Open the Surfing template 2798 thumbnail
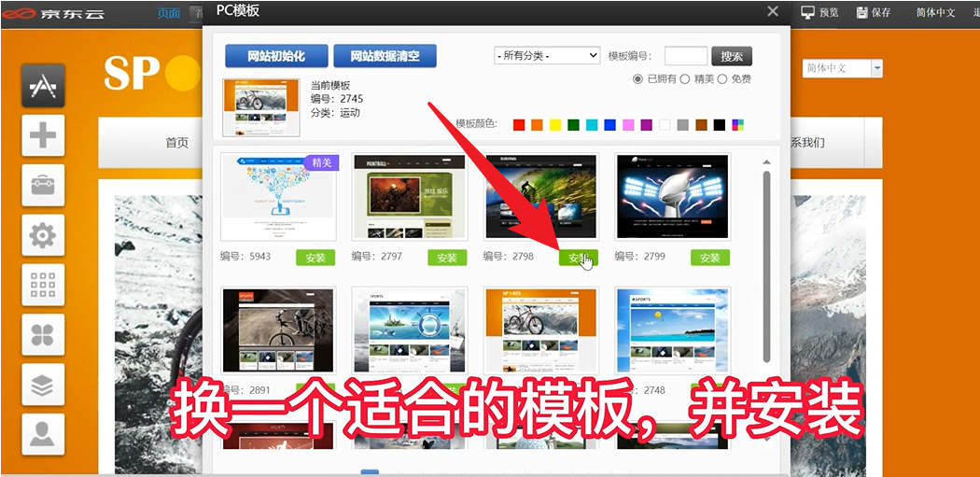This screenshot has width=980, height=477. click(x=541, y=196)
